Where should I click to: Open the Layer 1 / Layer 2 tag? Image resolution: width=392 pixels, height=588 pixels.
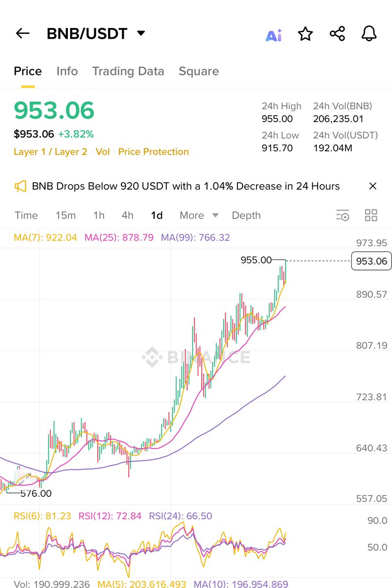point(50,152)
